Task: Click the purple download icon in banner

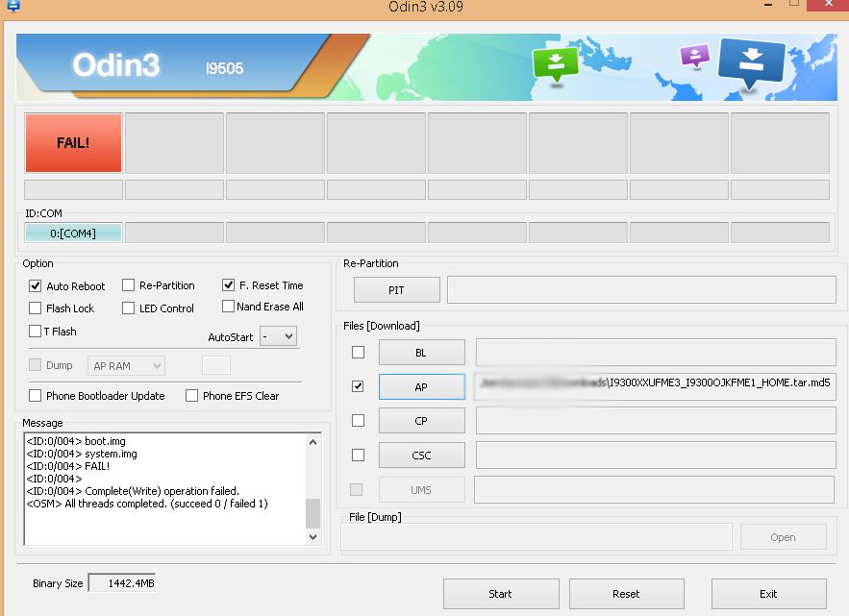Action: click(695, 56)
